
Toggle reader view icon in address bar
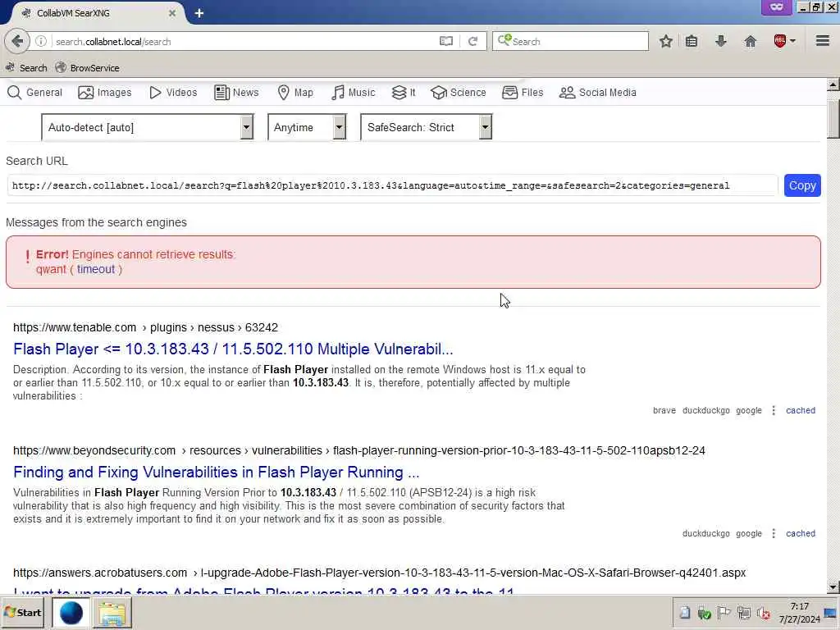click(x=445, y=41)
